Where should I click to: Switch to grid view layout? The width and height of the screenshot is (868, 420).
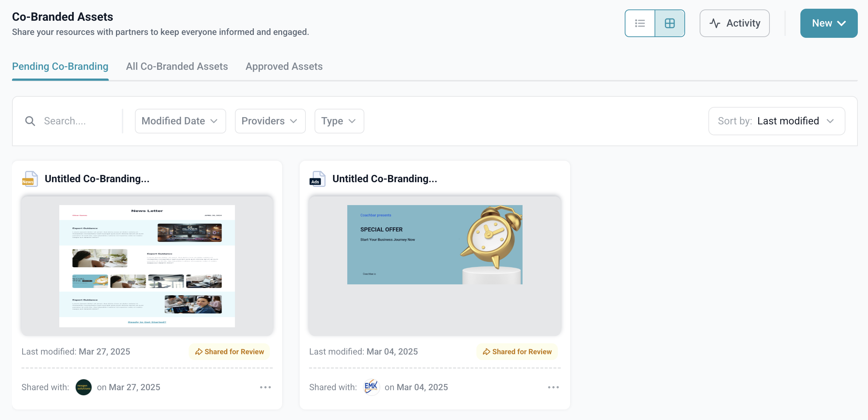click(x=669, y=23)
